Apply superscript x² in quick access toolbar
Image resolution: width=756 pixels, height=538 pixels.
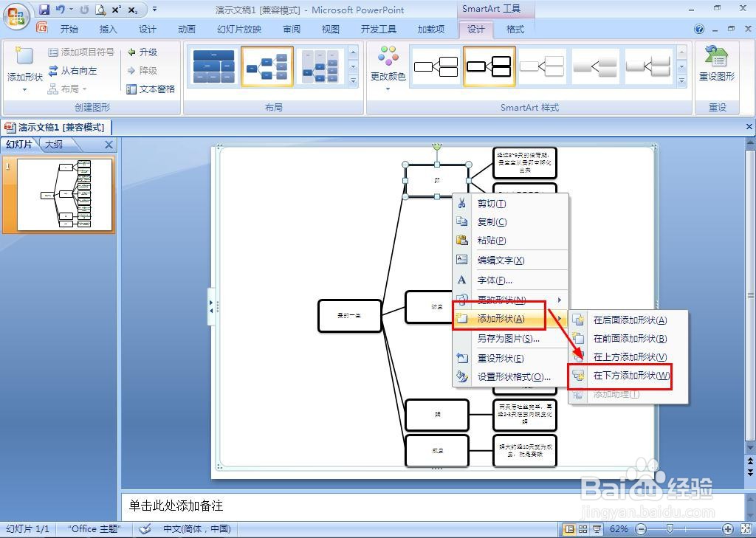117,9
